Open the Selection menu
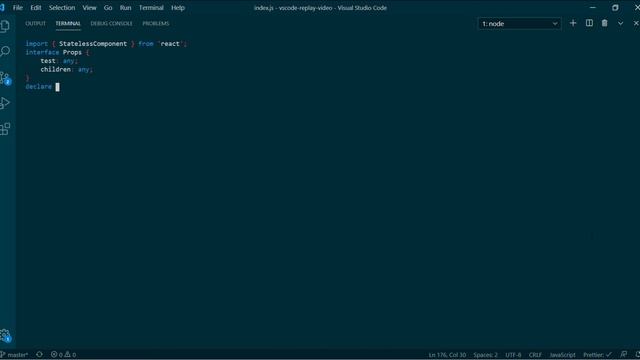 click(x=62, y=8)
